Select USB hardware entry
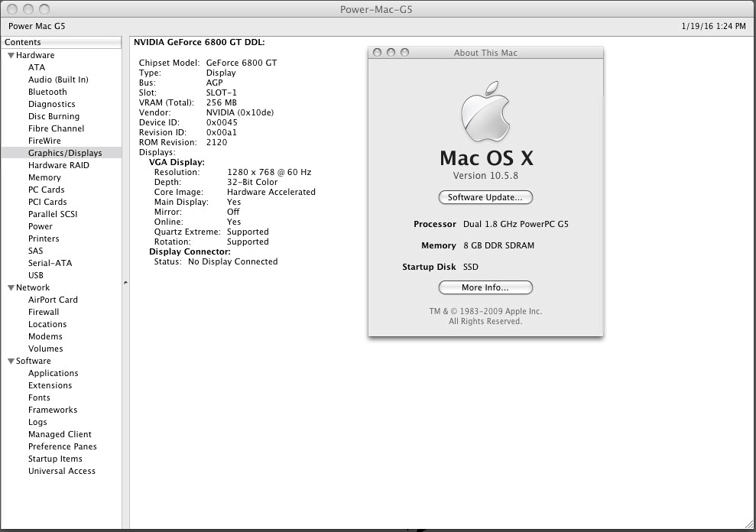Viewport: 756px width, 532px height. tap(36, 275)
